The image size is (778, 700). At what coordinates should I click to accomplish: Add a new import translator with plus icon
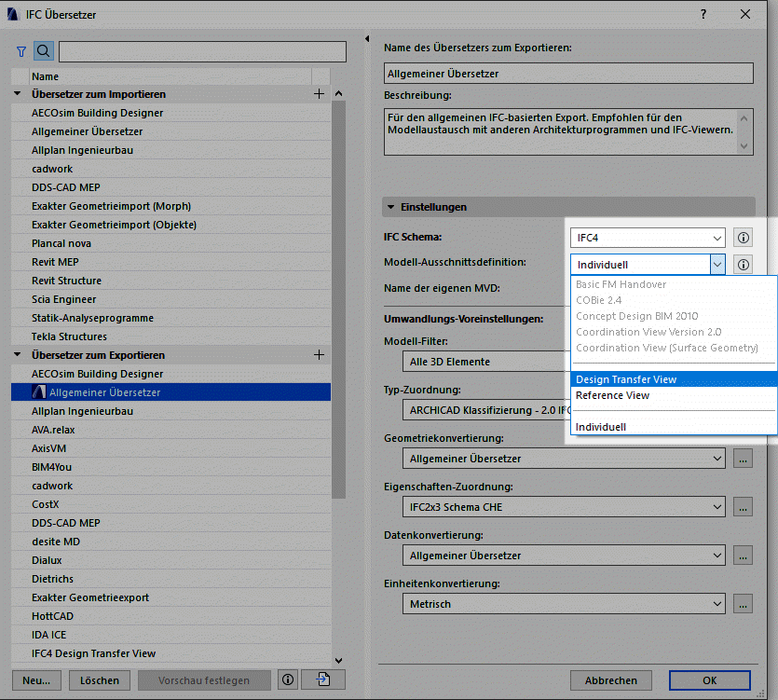tap(319, 94)
